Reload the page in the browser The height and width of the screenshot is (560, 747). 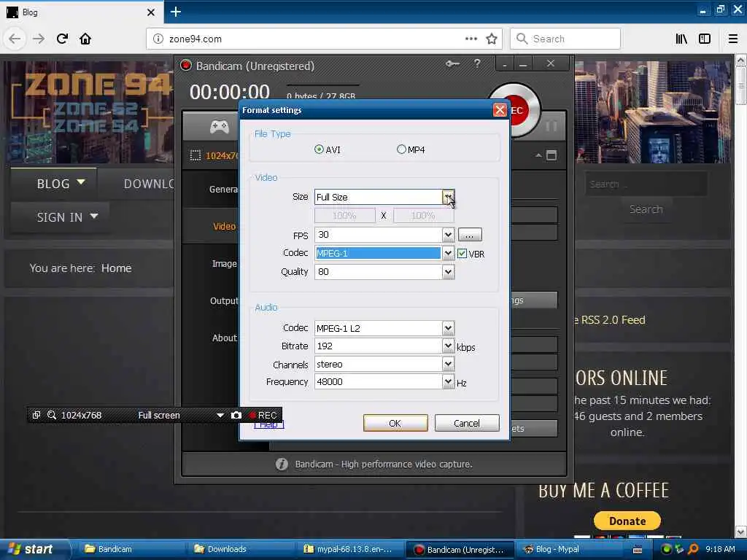pos(62,39)
